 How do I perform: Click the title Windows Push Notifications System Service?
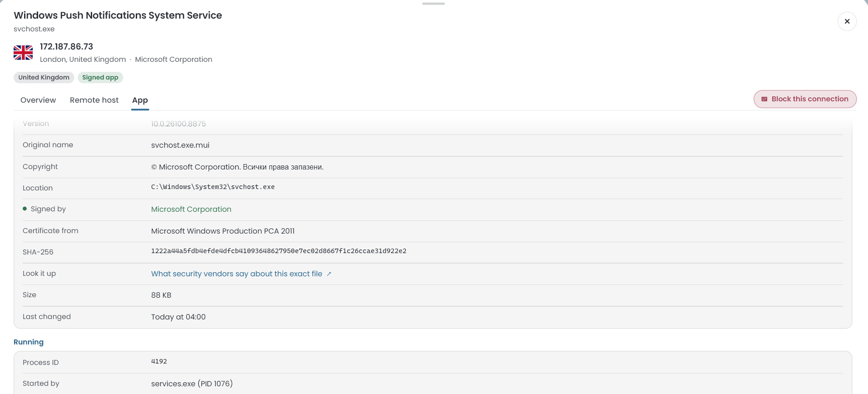point(118,15)
